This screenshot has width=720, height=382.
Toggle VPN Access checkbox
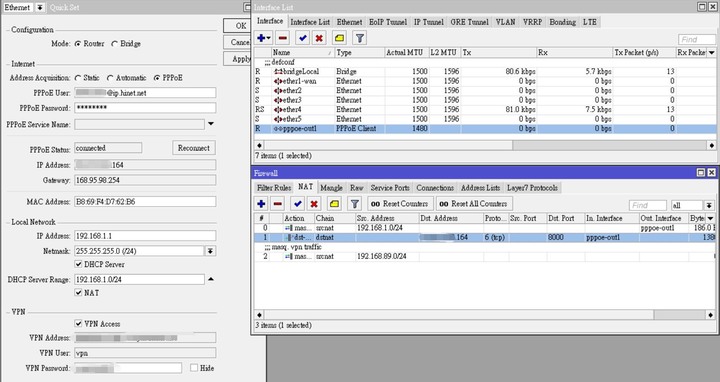(x=79, y=323)
